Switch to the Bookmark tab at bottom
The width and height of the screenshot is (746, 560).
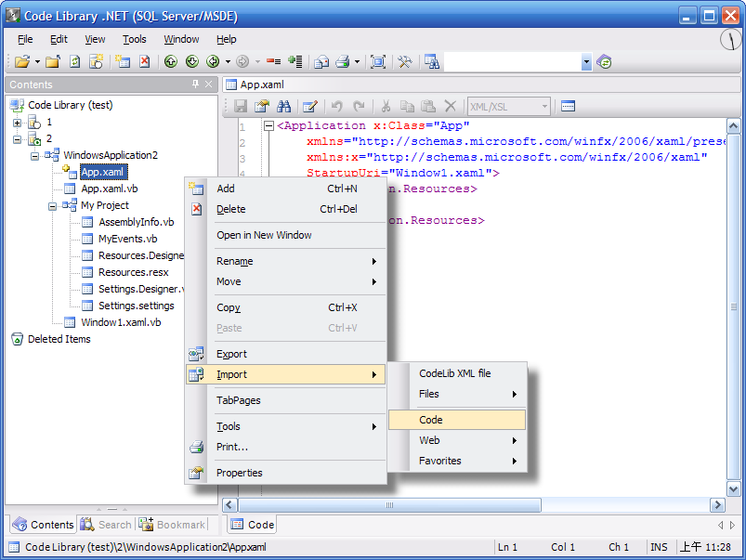[x=173, y=525]
